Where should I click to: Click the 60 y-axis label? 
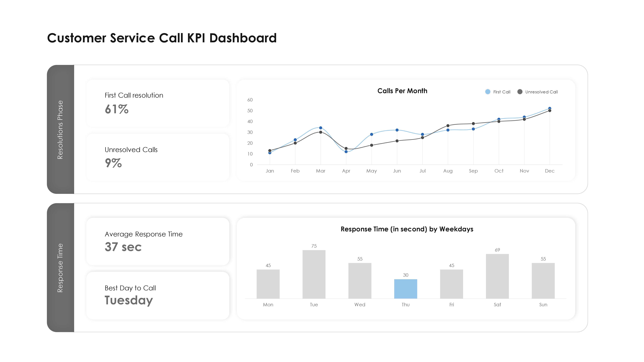(250, 100)
